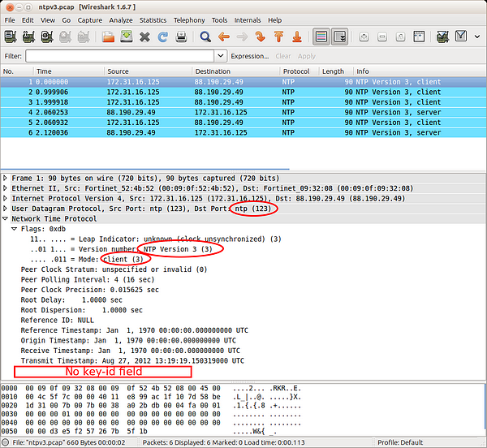The width and height of the screenshot is (487, 448).
Task: Reload the current capture file
Action: click(x=163, y=37)
